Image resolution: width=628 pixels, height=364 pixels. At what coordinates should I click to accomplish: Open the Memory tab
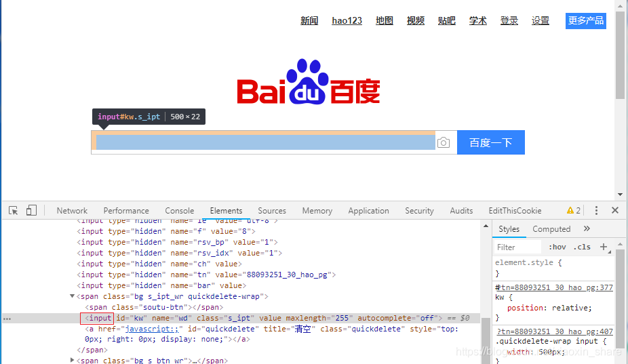(317, 211)
